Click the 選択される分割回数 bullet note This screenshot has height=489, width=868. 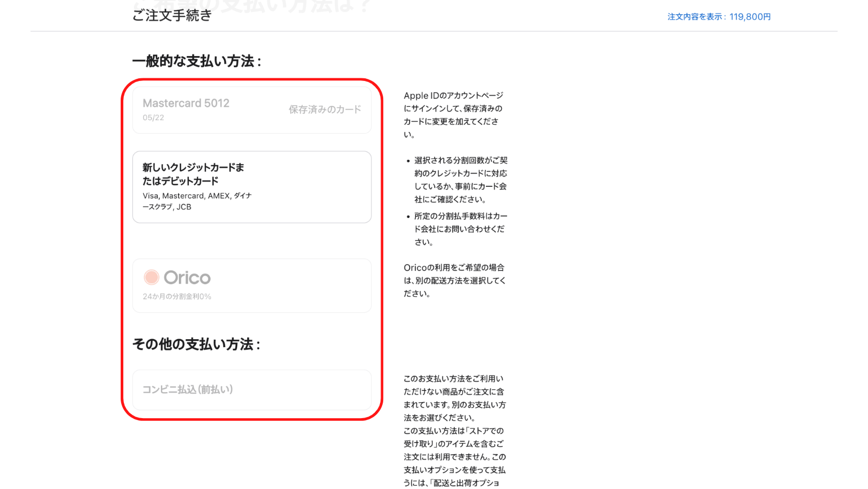pyautogui.click(x=460, y=180)
